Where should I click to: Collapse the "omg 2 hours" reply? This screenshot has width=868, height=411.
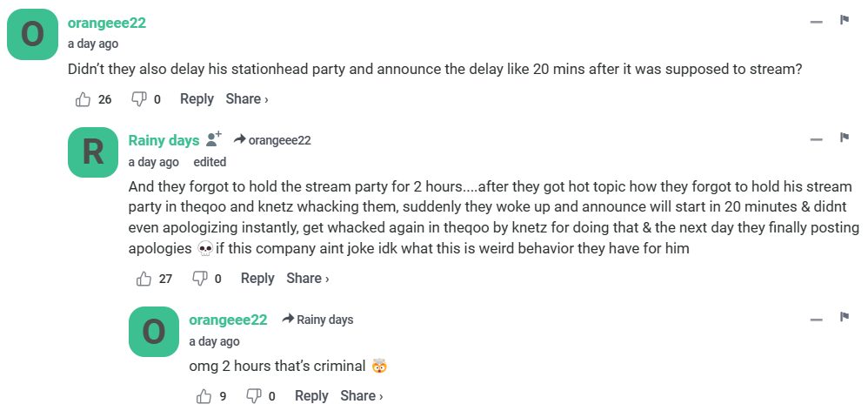pyautogui.click(x=816, y=319)
